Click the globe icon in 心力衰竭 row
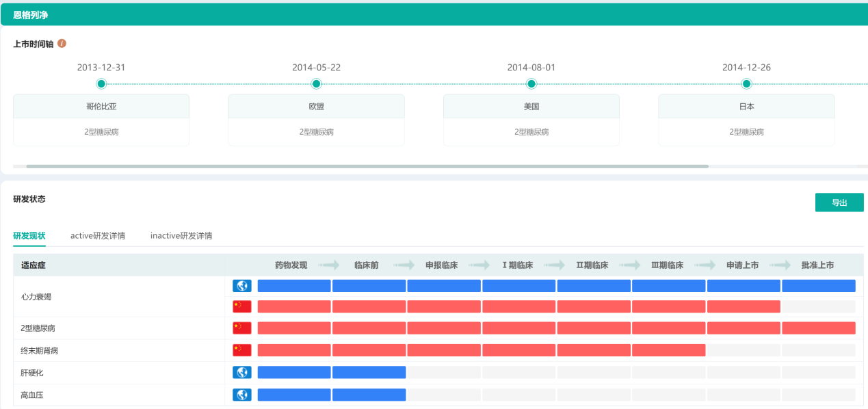The image size is (868, 409). click(242, 286)
